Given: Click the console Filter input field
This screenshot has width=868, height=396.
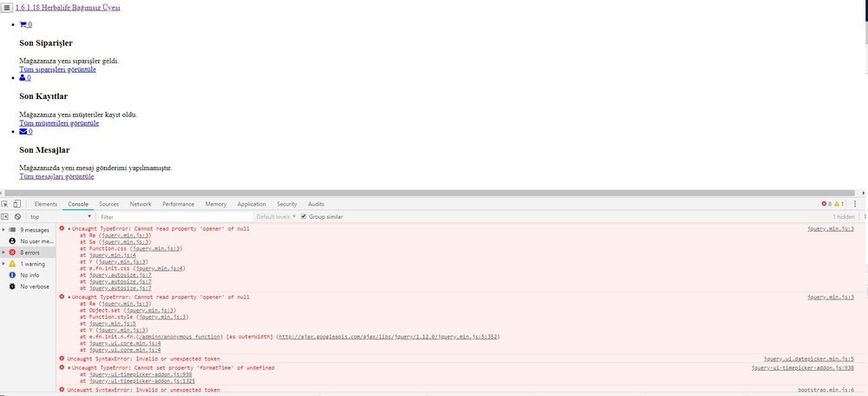Looking at the screenshot, I should pyautogui.click(x=174, y=217).
